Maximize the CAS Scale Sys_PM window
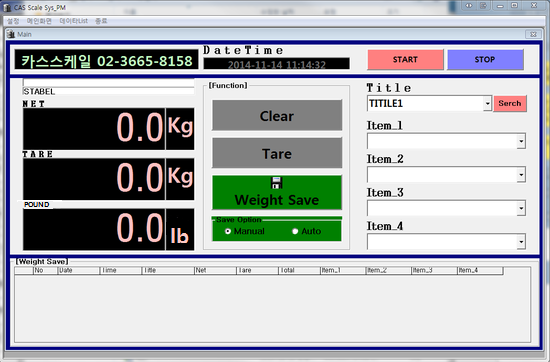550x362 pixels. click(514, 6)
